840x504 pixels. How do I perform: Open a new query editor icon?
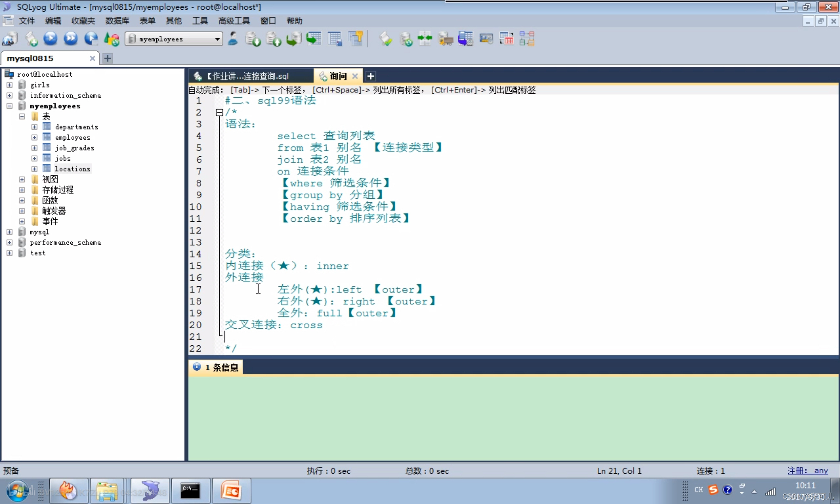pyautogui.click(x=31, y=39)
